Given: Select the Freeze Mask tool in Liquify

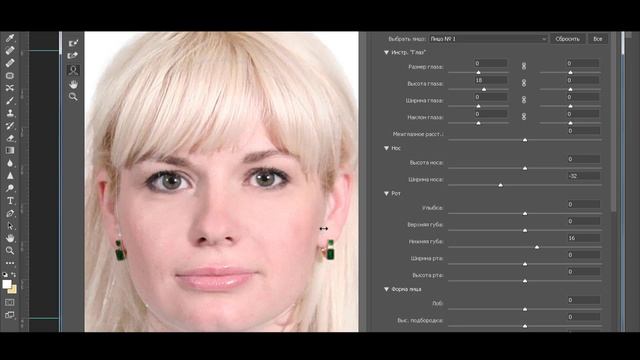Looking at the screenshot, I should pos(73,43).
